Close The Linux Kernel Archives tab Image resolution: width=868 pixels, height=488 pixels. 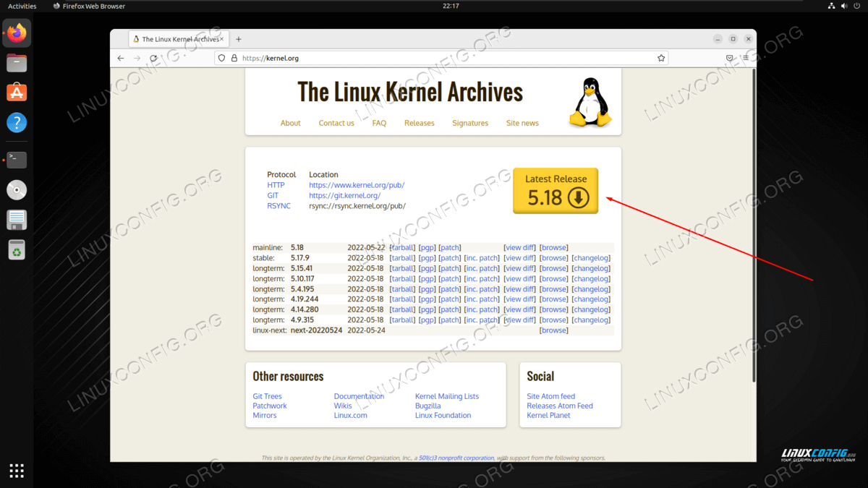222,39
